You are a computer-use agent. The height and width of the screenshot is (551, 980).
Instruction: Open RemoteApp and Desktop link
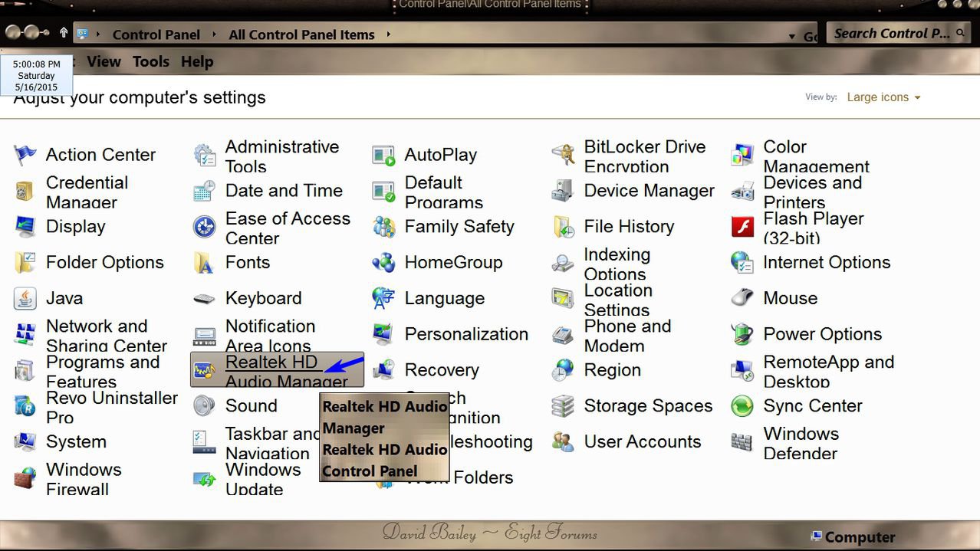tap(829, 371)
